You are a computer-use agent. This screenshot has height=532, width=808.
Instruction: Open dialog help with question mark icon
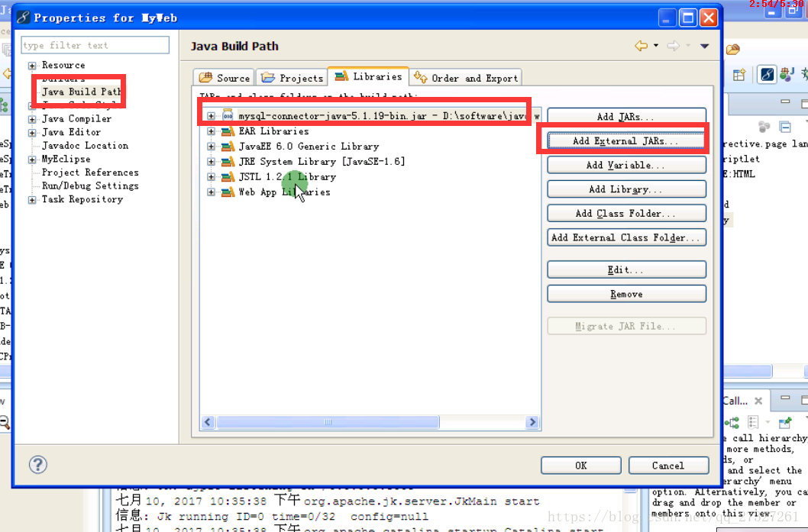point(37,465)
